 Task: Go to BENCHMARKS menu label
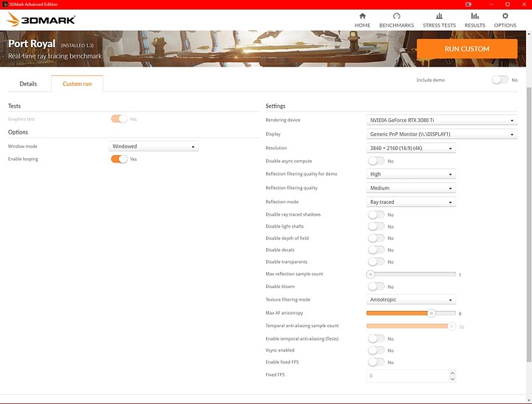tap(397, 25)
